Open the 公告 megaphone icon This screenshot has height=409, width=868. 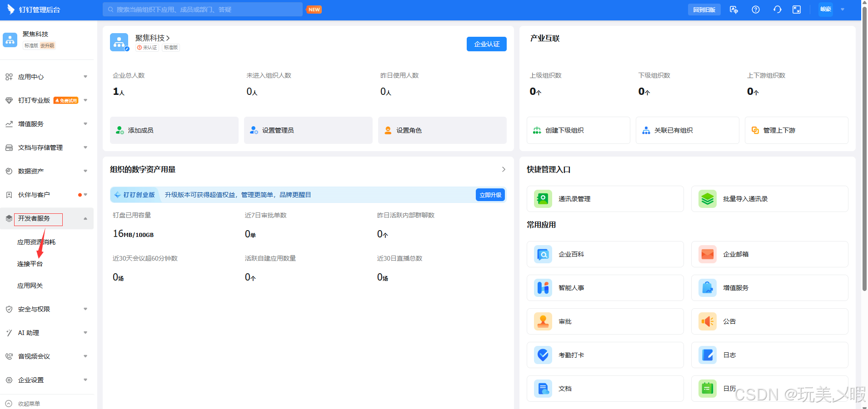[707, 321]
